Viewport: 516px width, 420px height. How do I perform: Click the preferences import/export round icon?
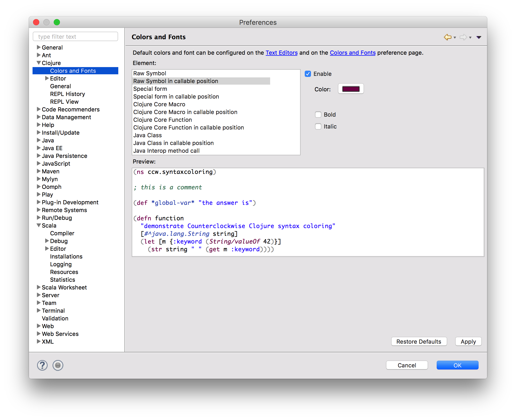[58, 365]
